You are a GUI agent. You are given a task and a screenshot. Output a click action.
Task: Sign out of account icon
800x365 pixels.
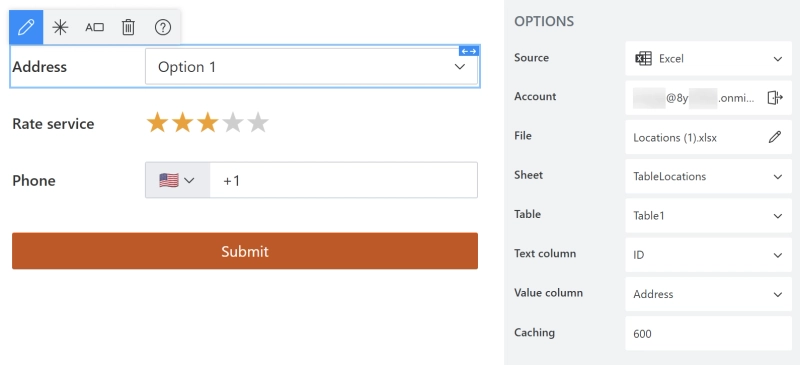click(x=775, y=98)
